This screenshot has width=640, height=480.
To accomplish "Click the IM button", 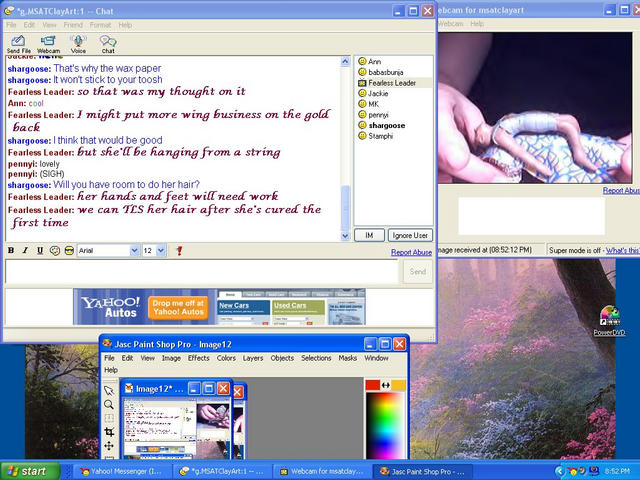I will pyautogui.click(x=369, y=236).
